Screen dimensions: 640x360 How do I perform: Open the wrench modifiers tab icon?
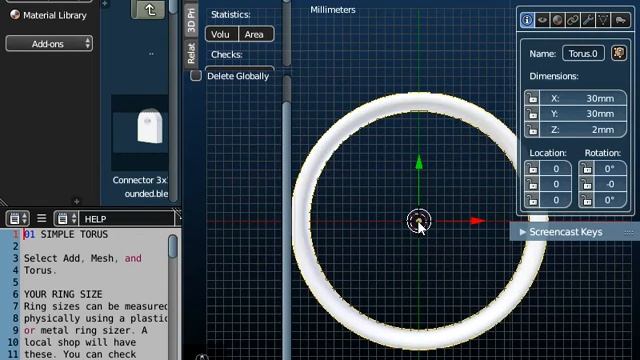click(x=588, y=20)
